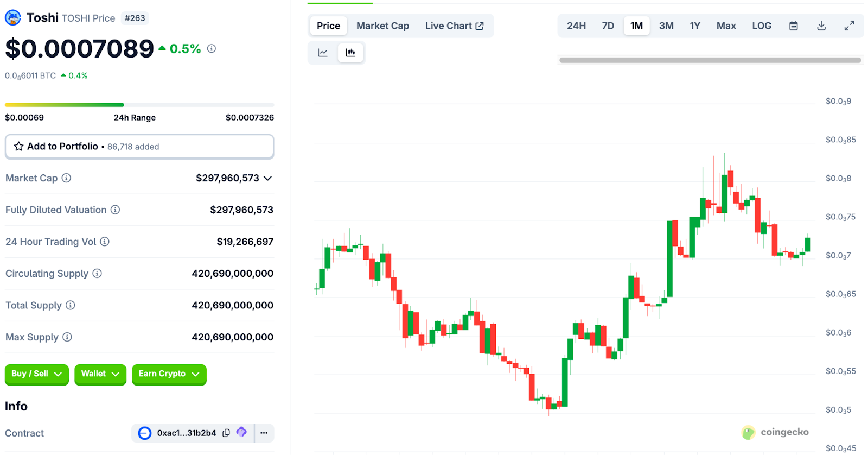Click the Base chain icon in contract

click(145, 433)
